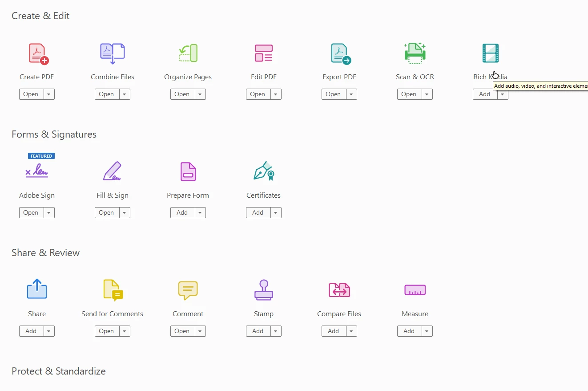Select the Rich Media film icon

point(491,53)
